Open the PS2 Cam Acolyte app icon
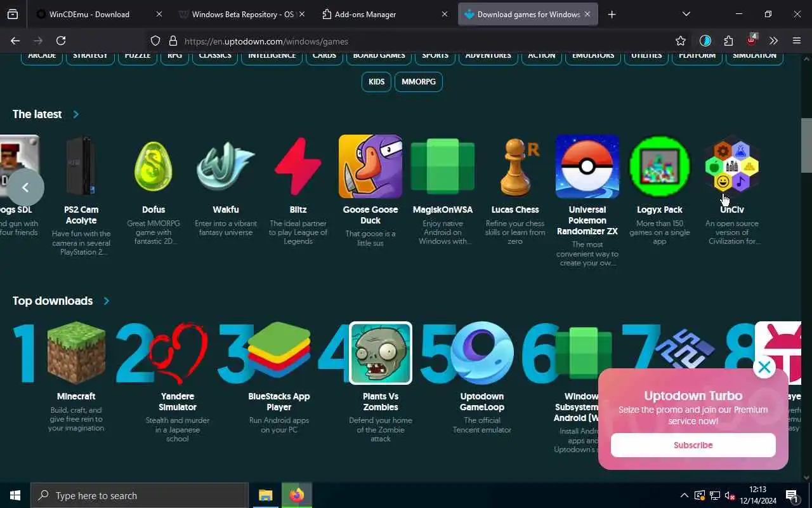Image resolution: width=812 pixels, height=508 pixels. [81, 166]
